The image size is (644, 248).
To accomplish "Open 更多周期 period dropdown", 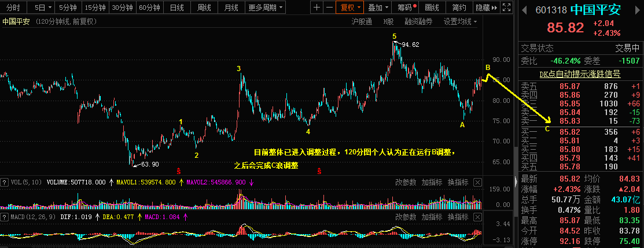I will [266, 8].
